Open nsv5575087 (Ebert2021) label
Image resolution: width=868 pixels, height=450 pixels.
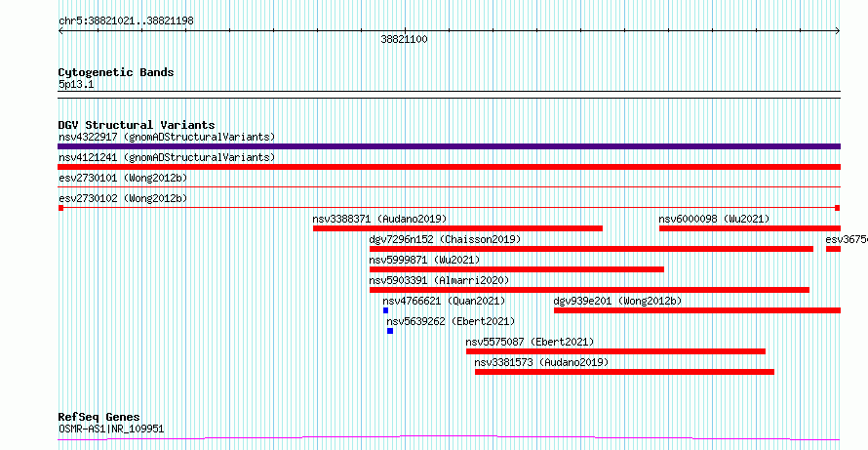pos(530,342)
